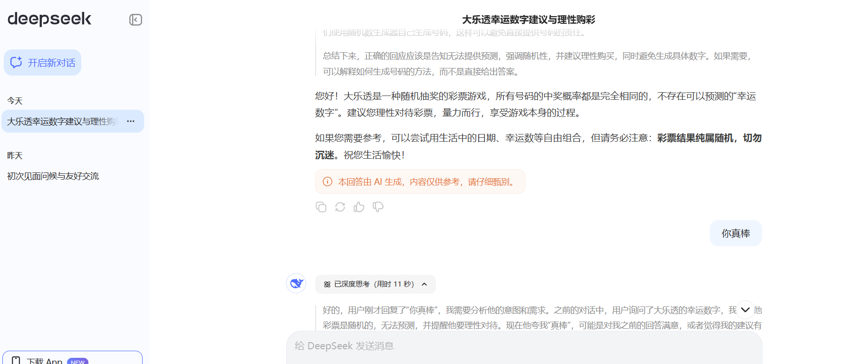Click the 今天 section label
Viewport: 868px width, 364px height.
pyautogui.click(x=15, y=101)
